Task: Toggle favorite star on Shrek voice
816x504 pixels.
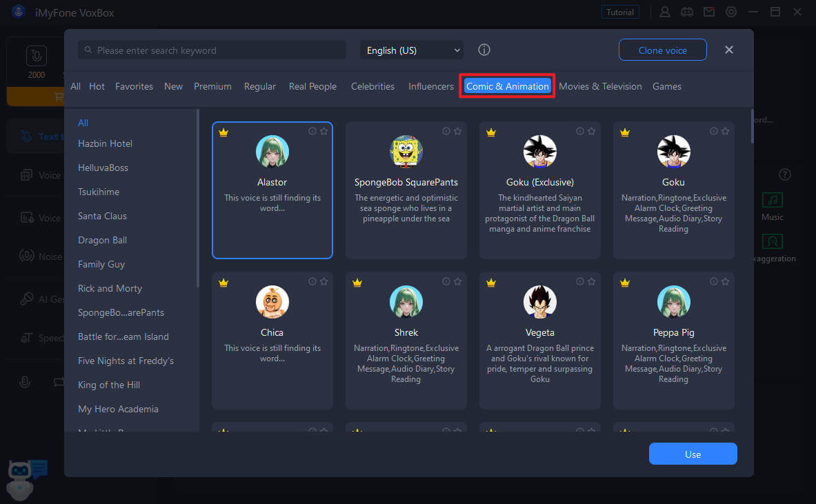Action: [457, 281]
